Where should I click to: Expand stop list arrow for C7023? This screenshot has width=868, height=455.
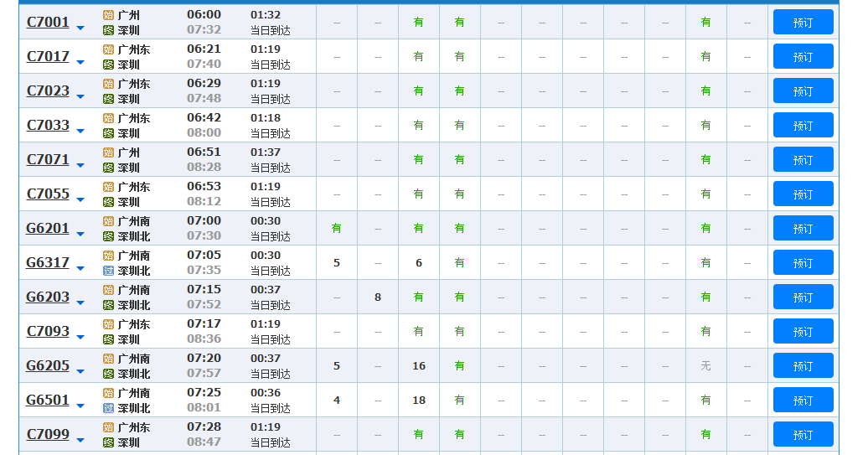(80, 96)
